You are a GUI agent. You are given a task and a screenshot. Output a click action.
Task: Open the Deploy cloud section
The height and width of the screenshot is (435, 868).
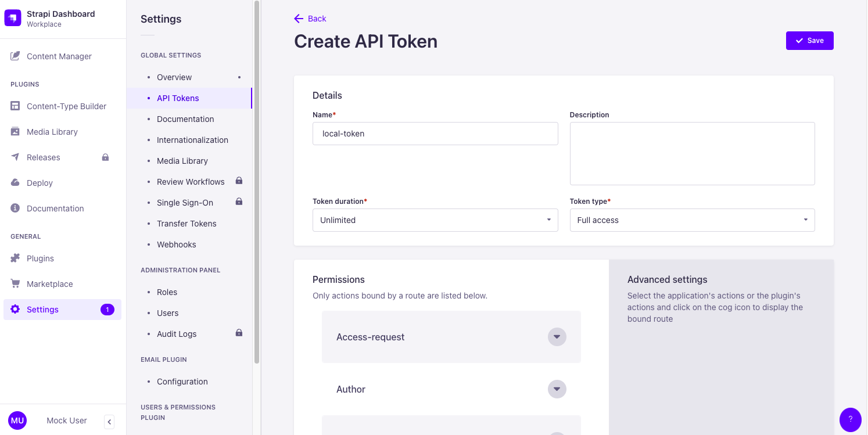[x=40, y=183]
